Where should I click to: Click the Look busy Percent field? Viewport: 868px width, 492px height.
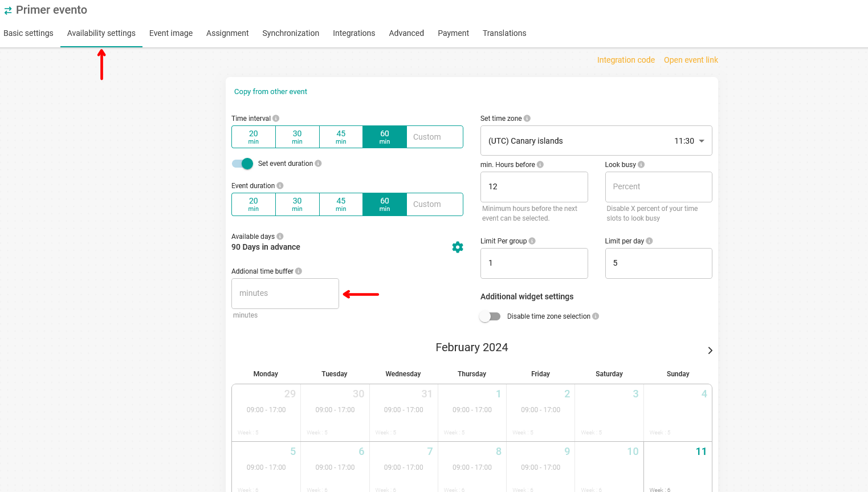658,187
